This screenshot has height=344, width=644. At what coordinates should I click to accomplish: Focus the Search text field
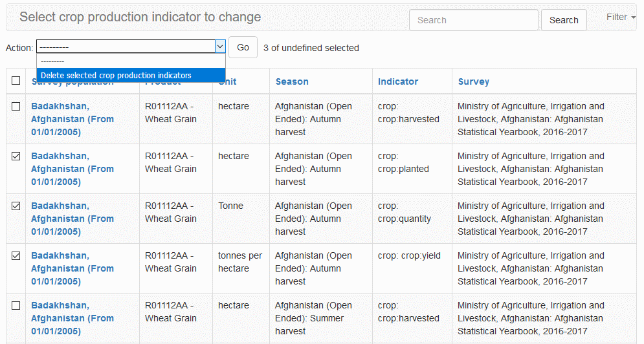pos(473,20)
